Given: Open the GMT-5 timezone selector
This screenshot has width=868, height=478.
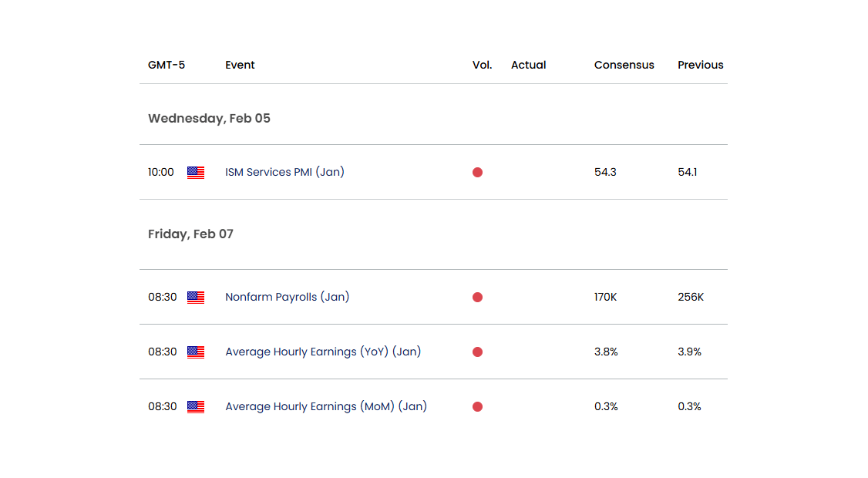Looking at the screenshot, I should coord(166,65).
